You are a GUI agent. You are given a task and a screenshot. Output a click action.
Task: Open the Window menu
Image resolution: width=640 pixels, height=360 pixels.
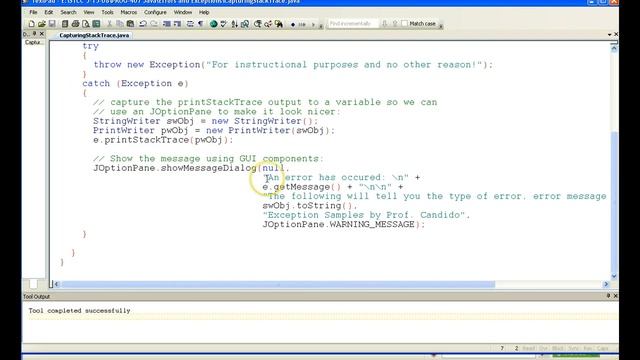[x=182, y=12]
